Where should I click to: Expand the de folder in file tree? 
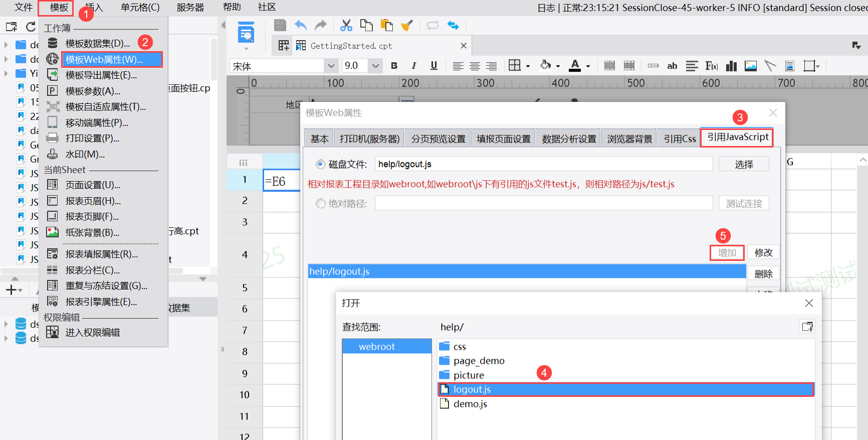[x=6, y=45]
